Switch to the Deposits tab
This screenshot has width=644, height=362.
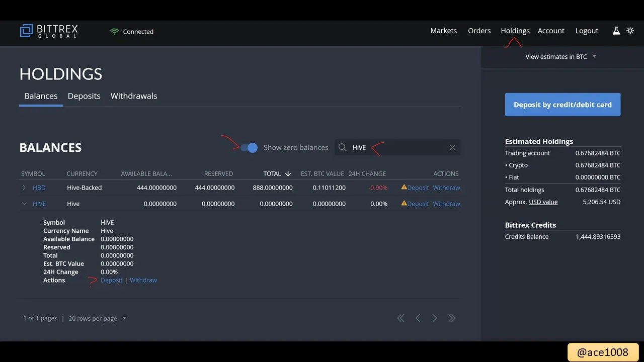[84, 96]
